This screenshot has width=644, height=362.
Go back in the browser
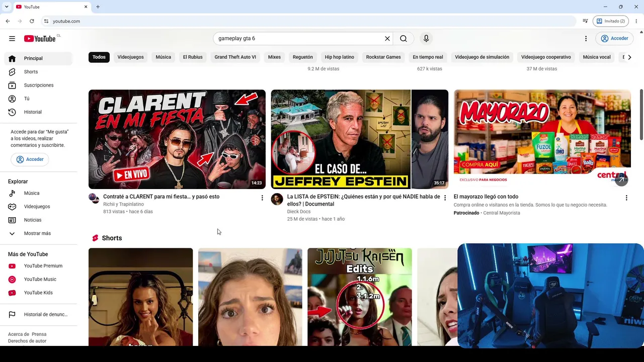[8, 21]
